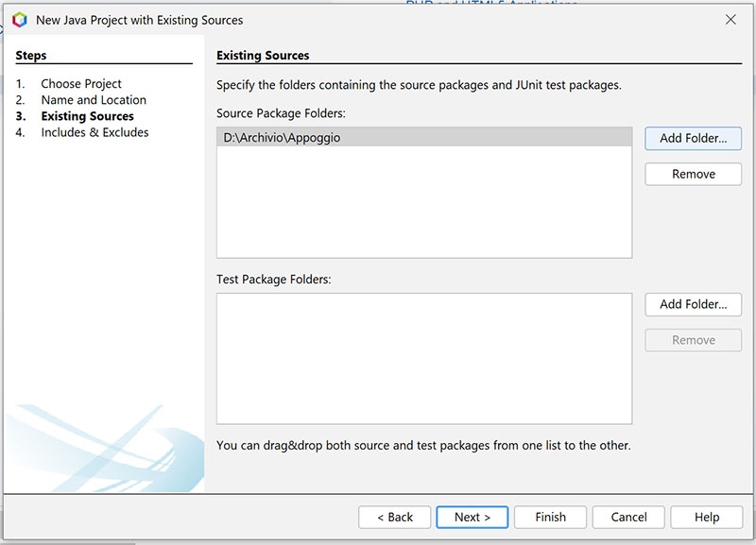
Task: Click the Existing Sources panel heading
Action: pos(263,56)
